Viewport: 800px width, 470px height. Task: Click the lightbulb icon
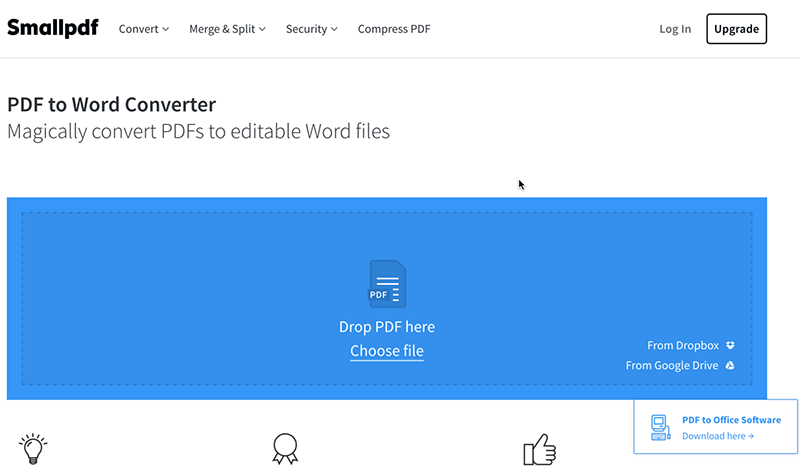click(x=33, y=449)
